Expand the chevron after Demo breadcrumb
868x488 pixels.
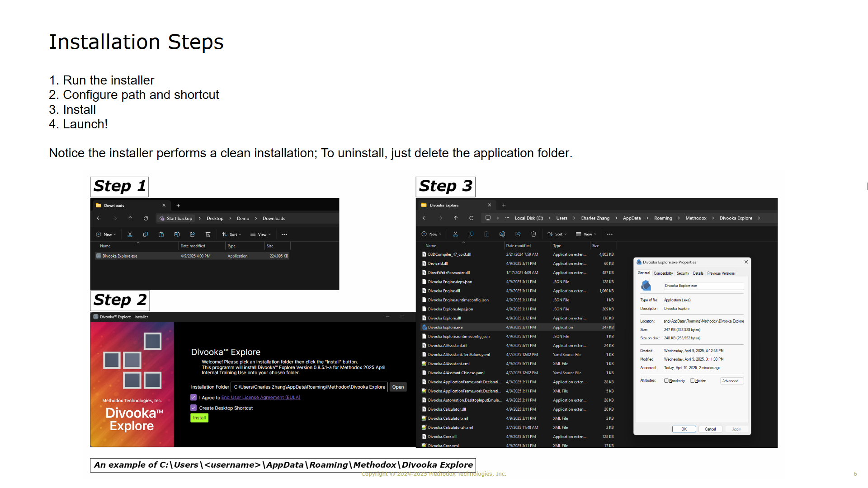(256, 219)
